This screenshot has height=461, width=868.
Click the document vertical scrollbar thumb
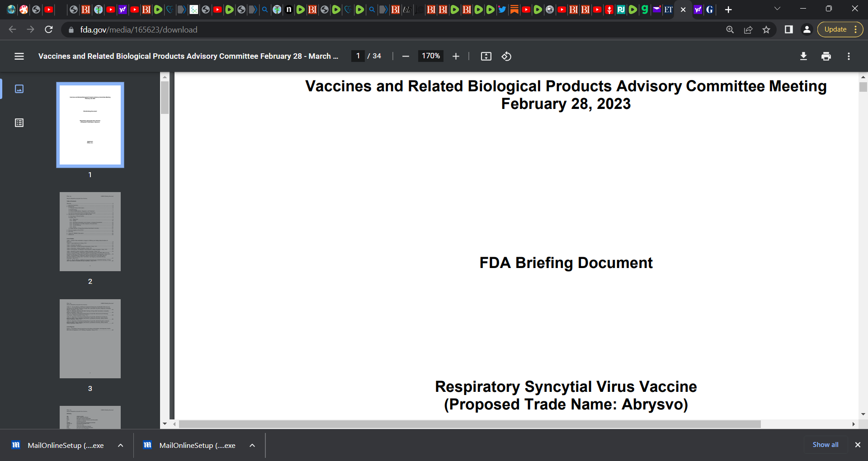[x=863, y=87]
